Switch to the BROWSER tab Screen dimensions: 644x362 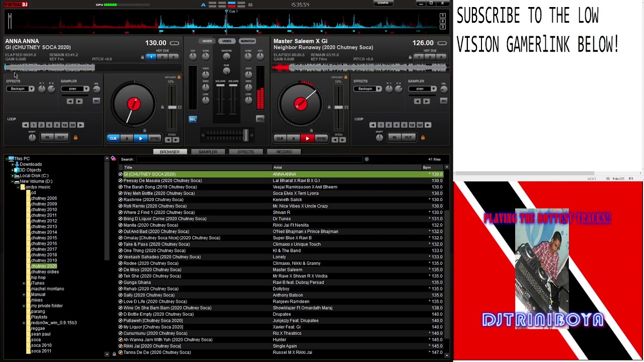170,152
